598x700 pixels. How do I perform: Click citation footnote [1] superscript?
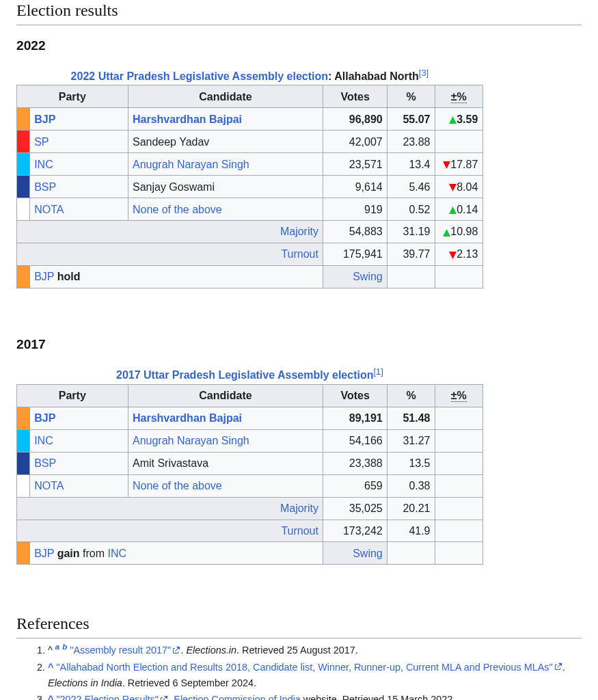(378, 372)
